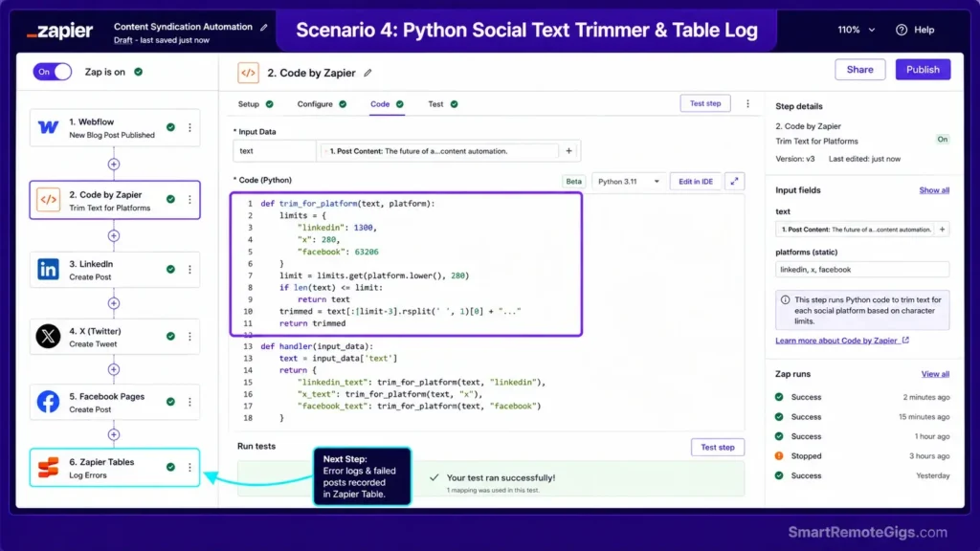
Task: Click the Zapier logo
Action: [x=60, y=31]
